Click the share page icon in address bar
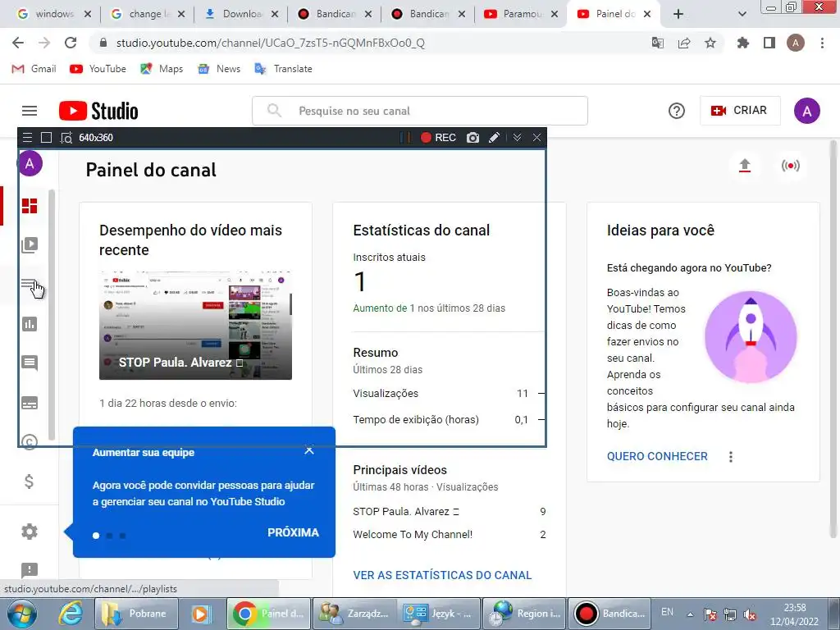Image resolution: width=840 pixels, height=630 pixels. 683,43
